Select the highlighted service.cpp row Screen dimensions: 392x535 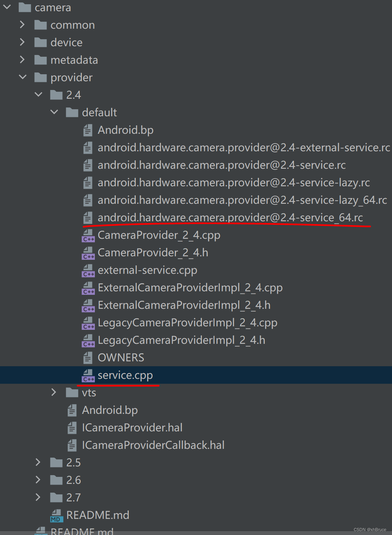pyautogui.click(x=125, y=375)
